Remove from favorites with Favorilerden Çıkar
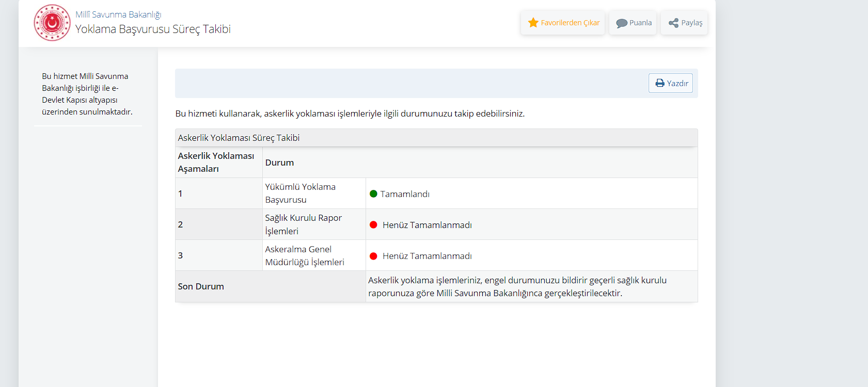 [x=563, y=23]
